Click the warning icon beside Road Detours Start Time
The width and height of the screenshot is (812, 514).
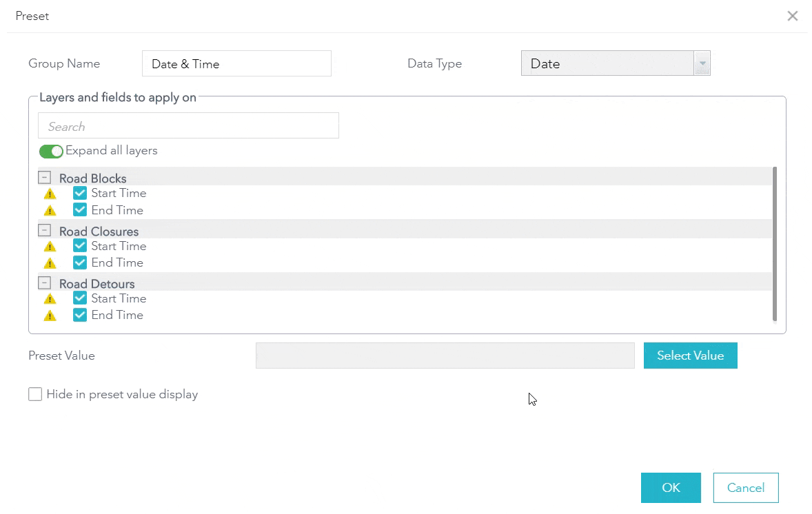(50, 298)
